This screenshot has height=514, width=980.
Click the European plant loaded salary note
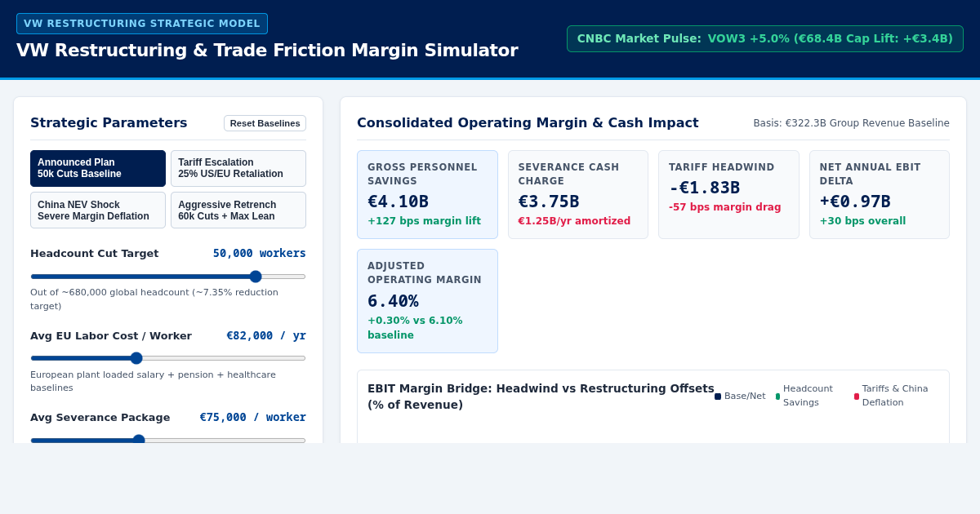(154, 381)
